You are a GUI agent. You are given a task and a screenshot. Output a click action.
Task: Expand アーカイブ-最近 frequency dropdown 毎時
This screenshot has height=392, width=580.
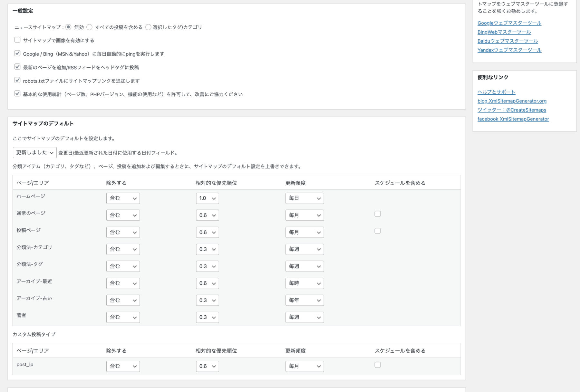(304, 283)
